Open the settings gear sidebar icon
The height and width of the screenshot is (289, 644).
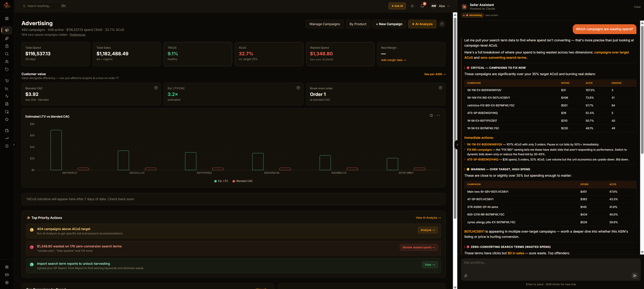click(x=7, y=283)
